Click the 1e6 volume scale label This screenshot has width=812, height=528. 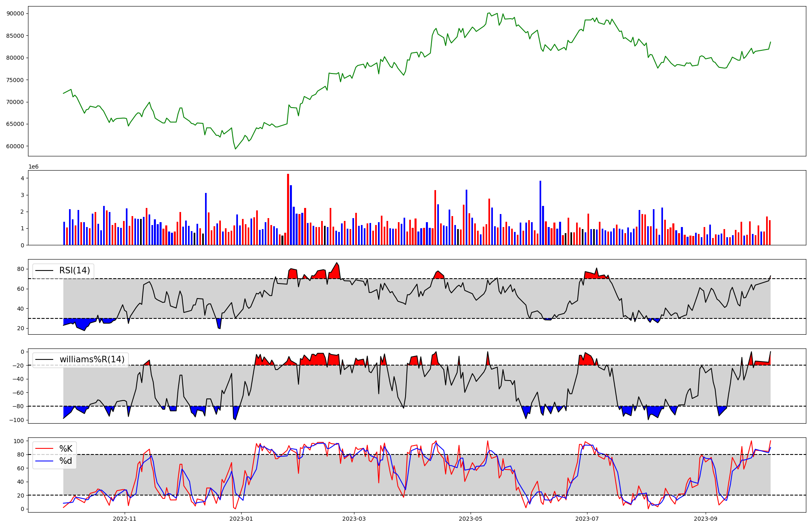33,167
